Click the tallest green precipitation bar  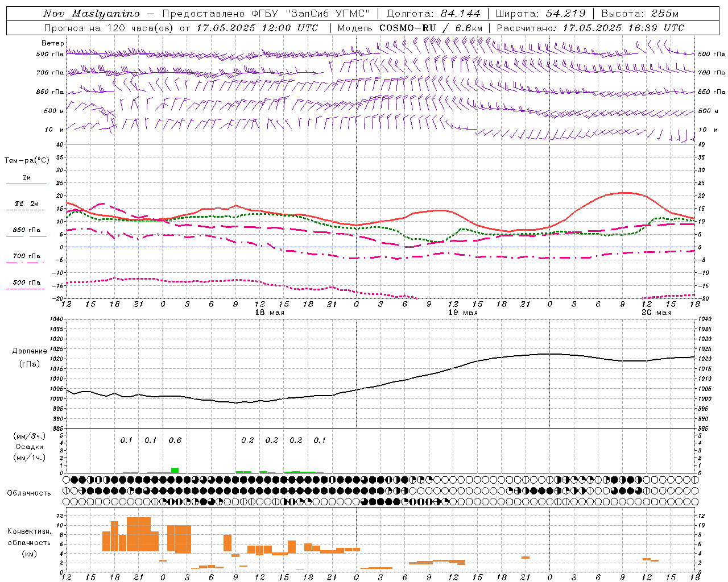(x=175, y=470)
